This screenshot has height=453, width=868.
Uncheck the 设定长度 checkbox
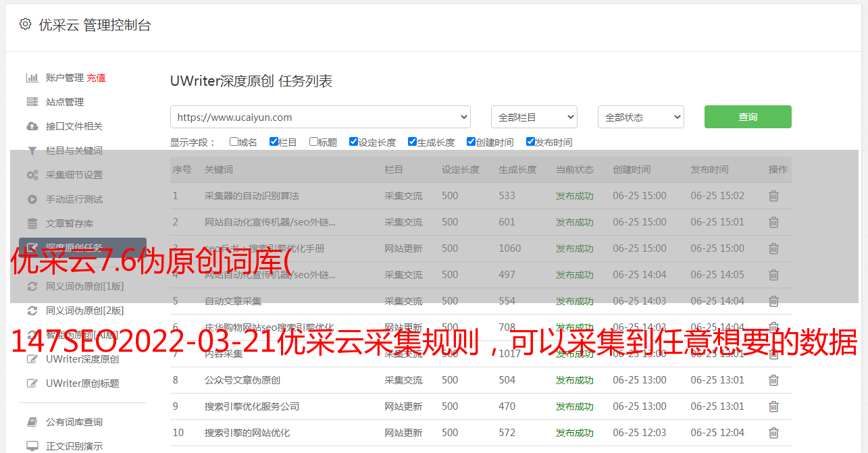(x=353, y=142)
